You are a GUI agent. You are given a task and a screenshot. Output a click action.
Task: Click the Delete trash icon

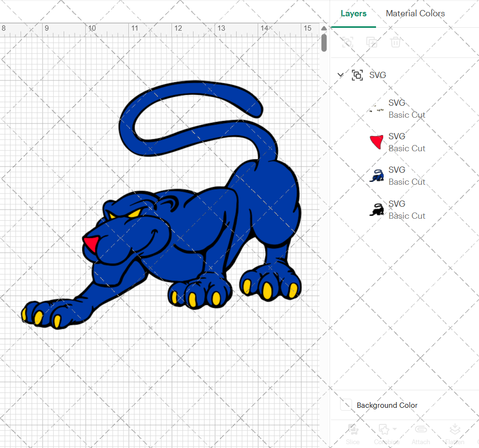[395, 42]
